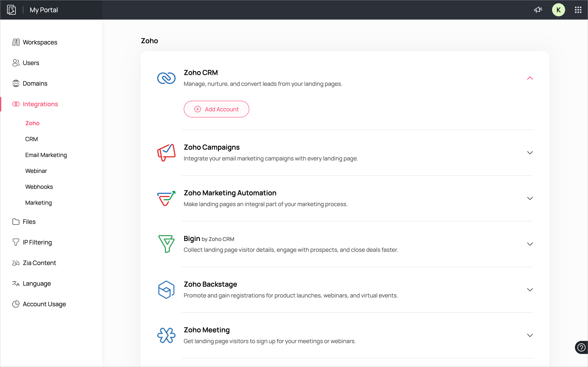The width and height of the screenshot is (588, 367).
Task: Open the announcements megaphone icon
Action: (x=538, y=10)
